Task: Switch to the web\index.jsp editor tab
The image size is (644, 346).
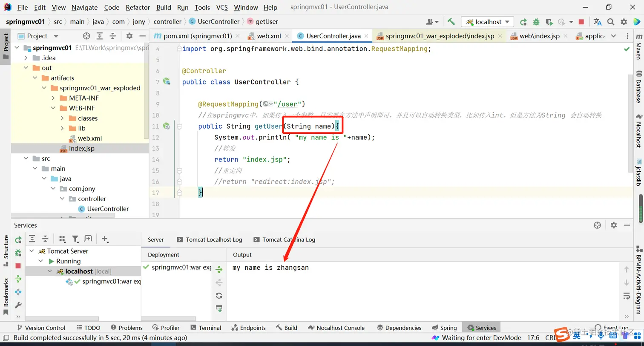Action: (540, 36)
